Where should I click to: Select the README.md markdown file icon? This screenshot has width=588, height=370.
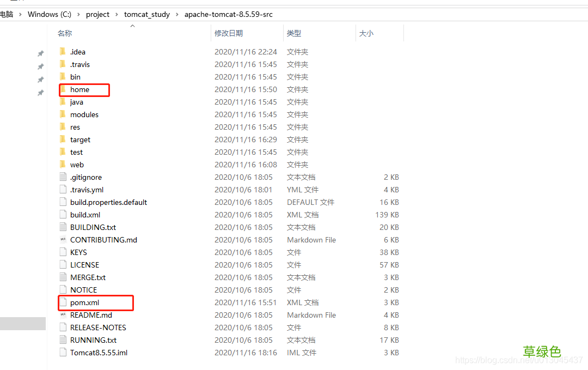coord(63,315)
